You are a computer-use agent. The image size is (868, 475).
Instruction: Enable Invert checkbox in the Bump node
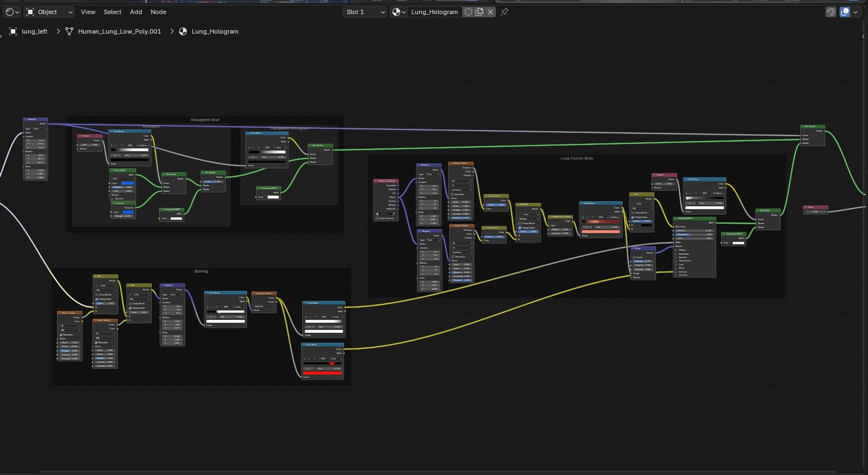point(634,257)
